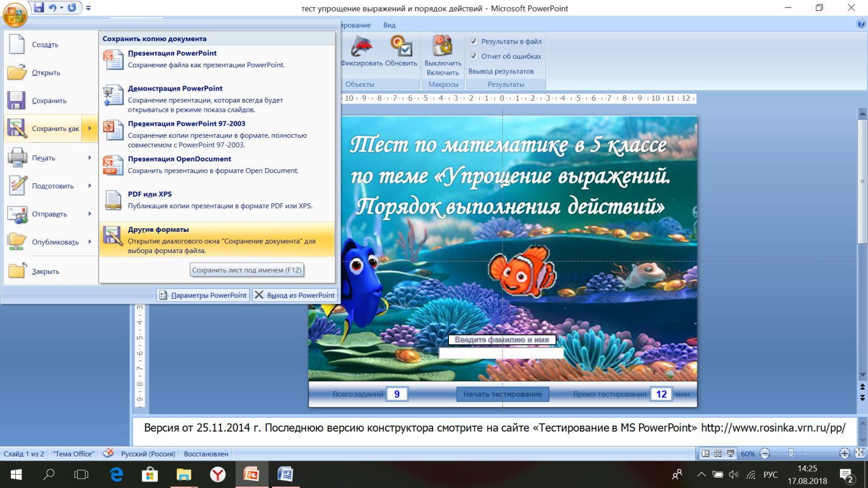Click the zoom slider handle
The height and width of the screenshot is (488, 868).
pyautogui.click(x=791, y=453)
